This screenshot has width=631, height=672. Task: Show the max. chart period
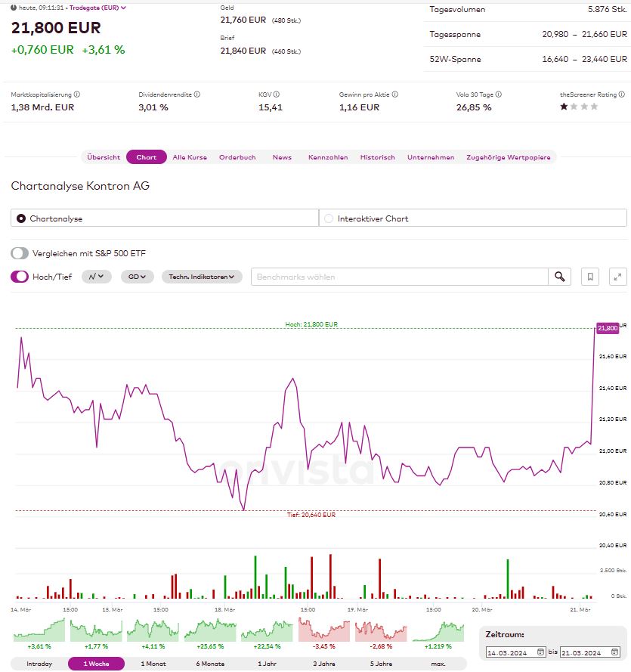438,663
